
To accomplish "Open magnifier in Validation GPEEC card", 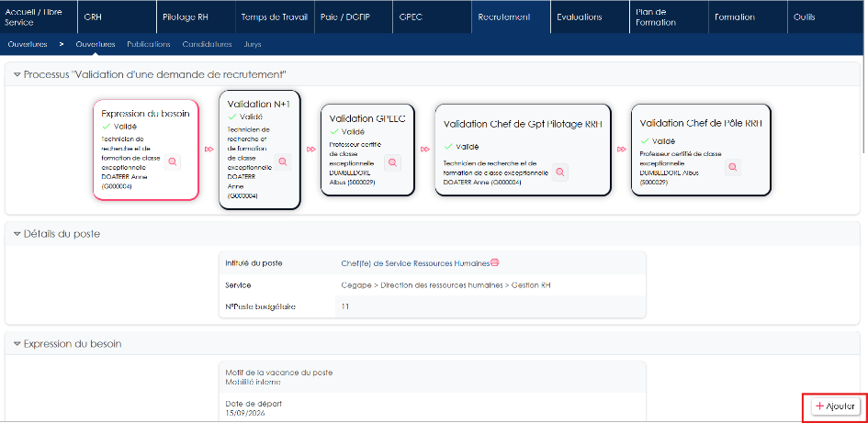I will (x=392, y=162).
